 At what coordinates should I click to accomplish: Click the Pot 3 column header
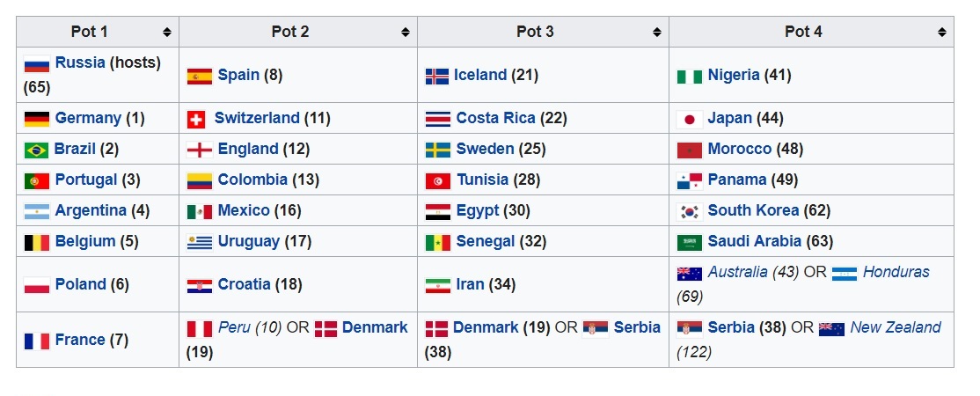(x=535, y=32)
